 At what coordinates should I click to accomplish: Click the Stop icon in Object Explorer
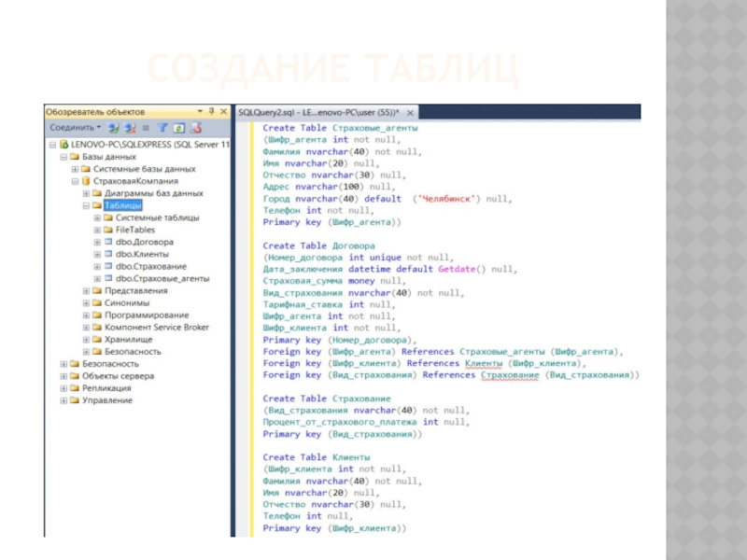click(145, 127)
